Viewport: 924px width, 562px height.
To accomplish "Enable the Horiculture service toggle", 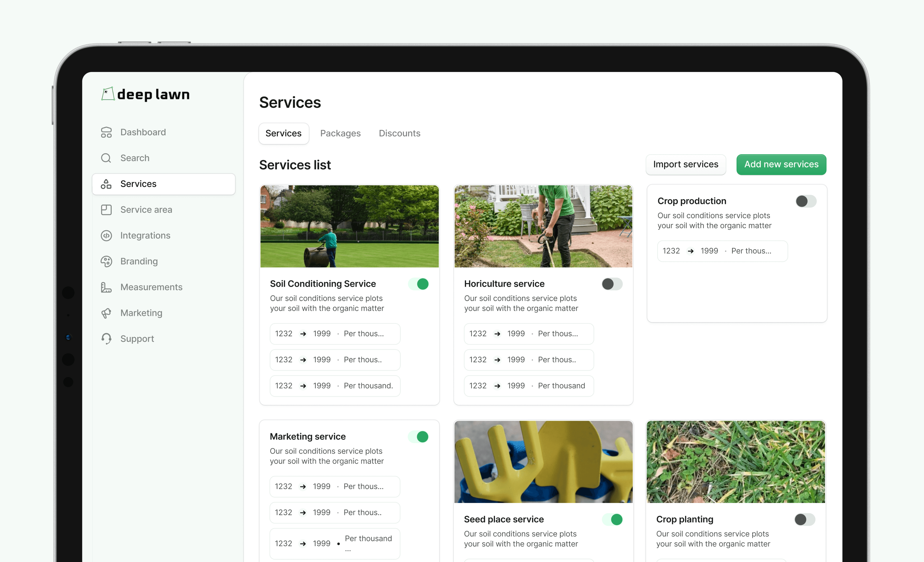I will (612, 284).
